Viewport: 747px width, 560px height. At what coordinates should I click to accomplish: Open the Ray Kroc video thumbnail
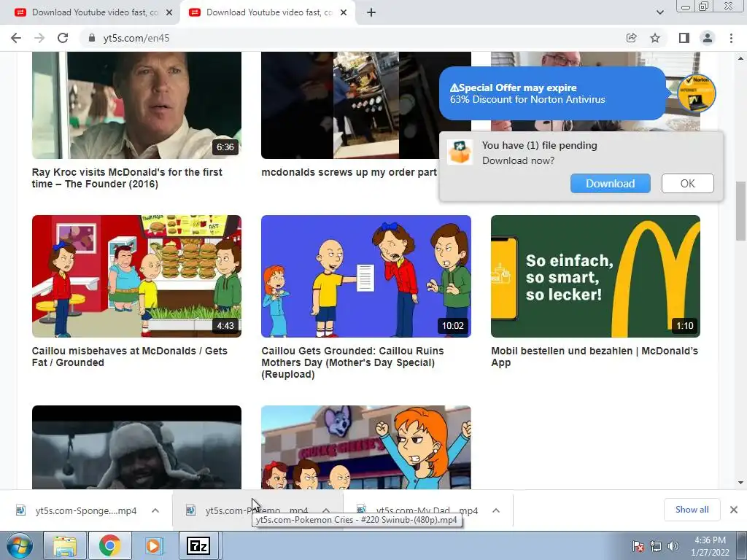pyautogui.click(x=136, y=105)
